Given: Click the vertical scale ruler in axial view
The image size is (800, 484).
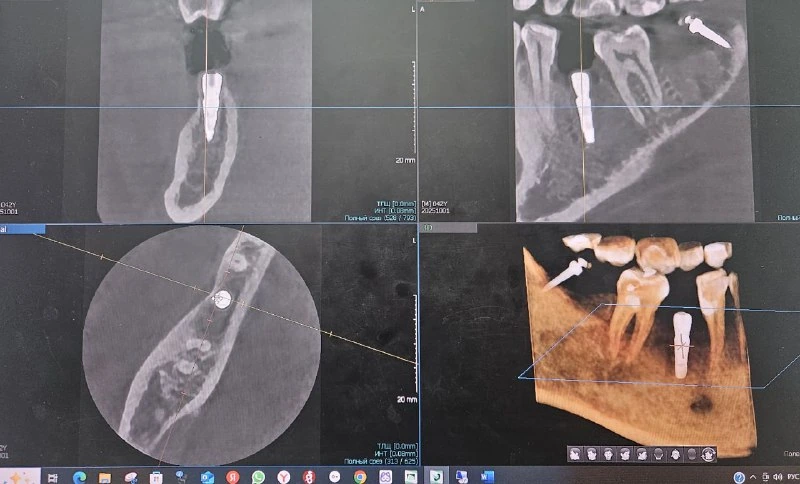Looking at the screenshot, I should 416,344.
